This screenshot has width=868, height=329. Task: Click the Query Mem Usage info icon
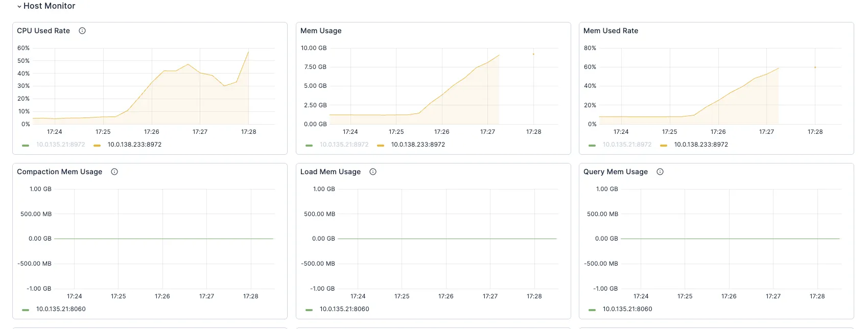coord(660,172)
